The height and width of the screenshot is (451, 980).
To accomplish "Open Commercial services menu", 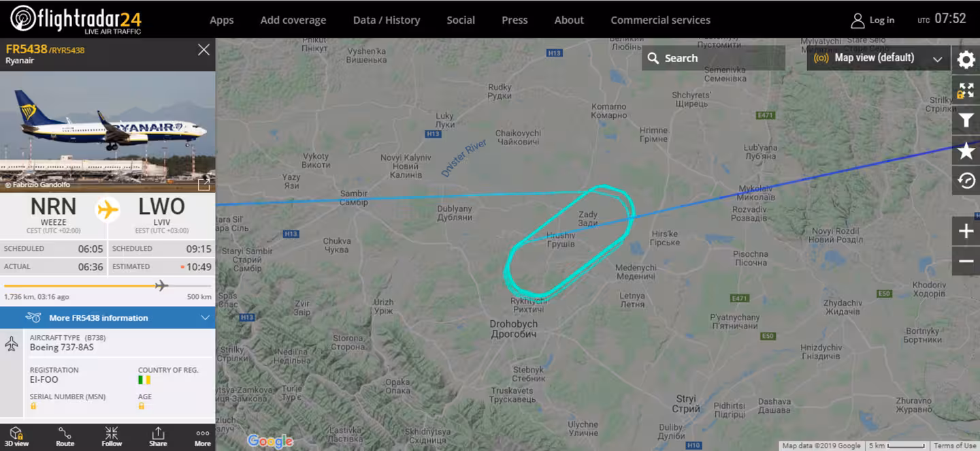I will tap(660, 20).
